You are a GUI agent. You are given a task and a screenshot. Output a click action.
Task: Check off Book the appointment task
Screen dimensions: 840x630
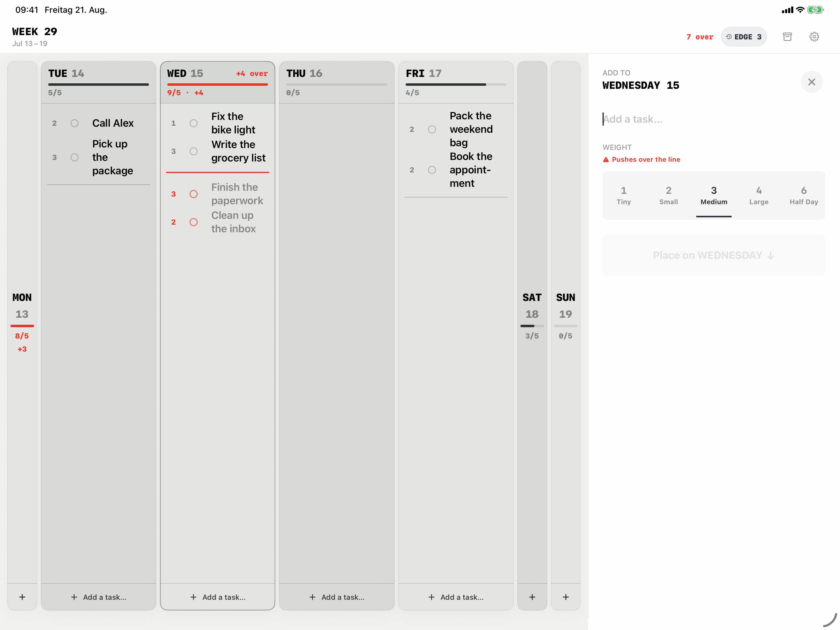(x=432, y=170)
